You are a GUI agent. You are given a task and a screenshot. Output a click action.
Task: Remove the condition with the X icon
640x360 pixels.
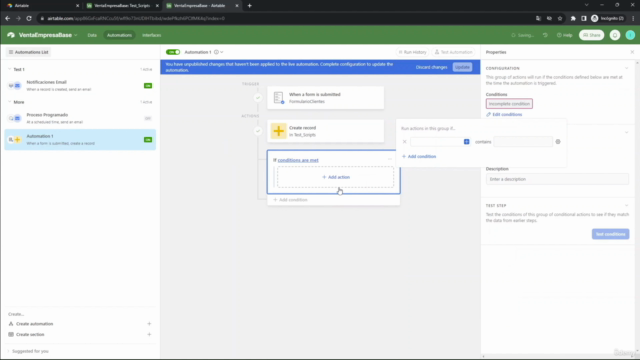click(x=404, y=142)
